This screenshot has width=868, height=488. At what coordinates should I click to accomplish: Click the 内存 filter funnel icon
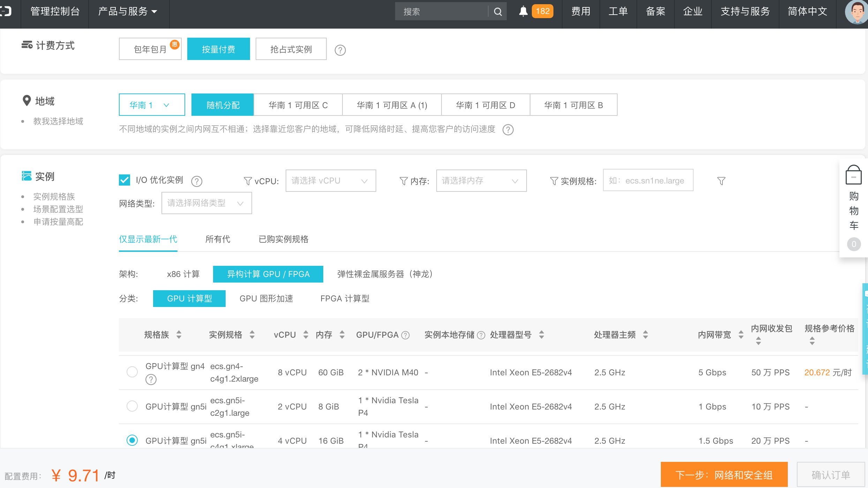coord(403,181)
